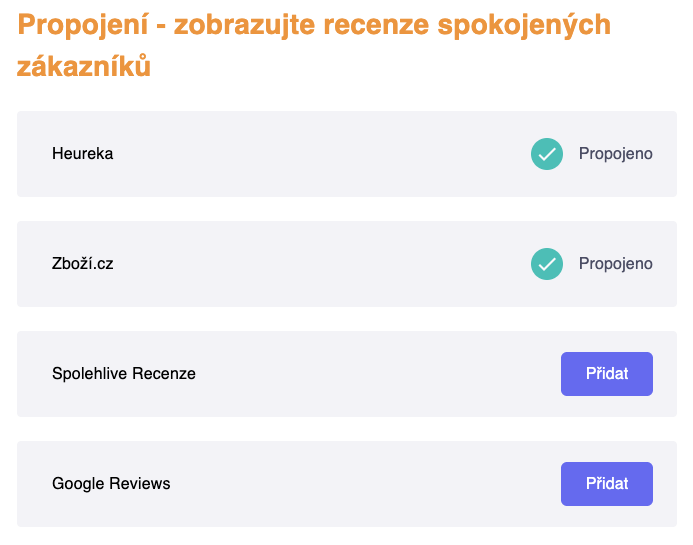693x545 pixels.
Task: Click the word zákazníků in the heading
Action: (x=84, y=66)
